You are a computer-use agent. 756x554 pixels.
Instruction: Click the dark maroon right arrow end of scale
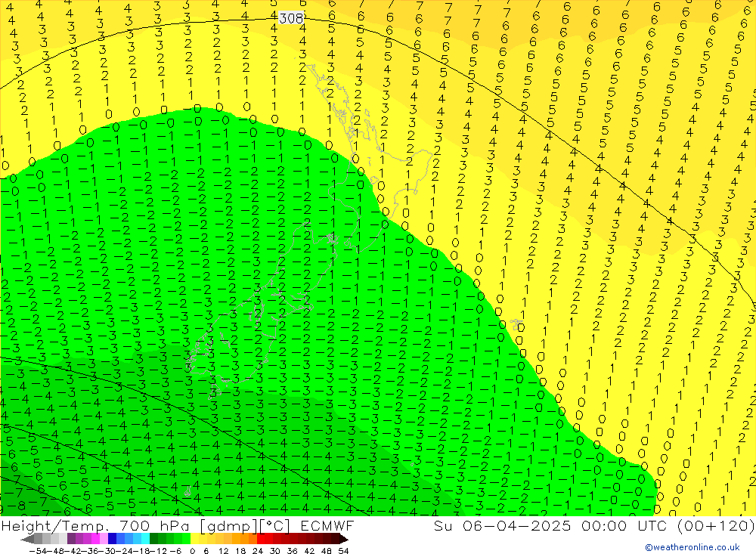pos(343,540)
